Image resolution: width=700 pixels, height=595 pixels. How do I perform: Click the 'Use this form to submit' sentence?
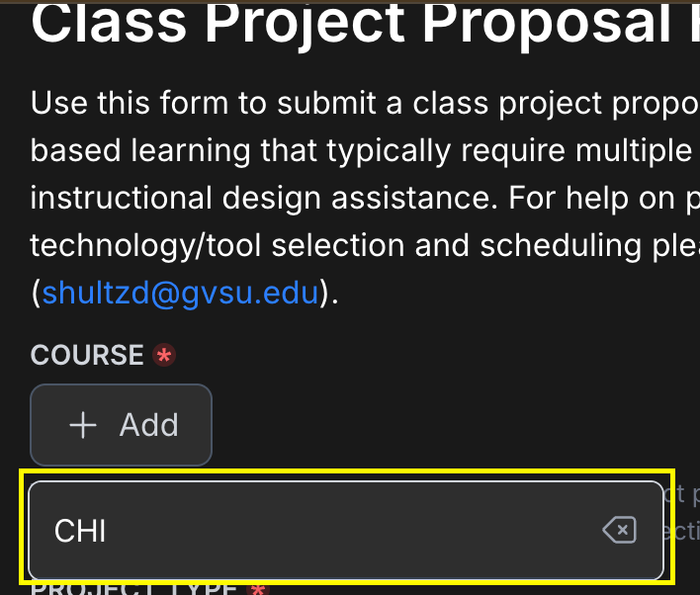pos(365,104)
